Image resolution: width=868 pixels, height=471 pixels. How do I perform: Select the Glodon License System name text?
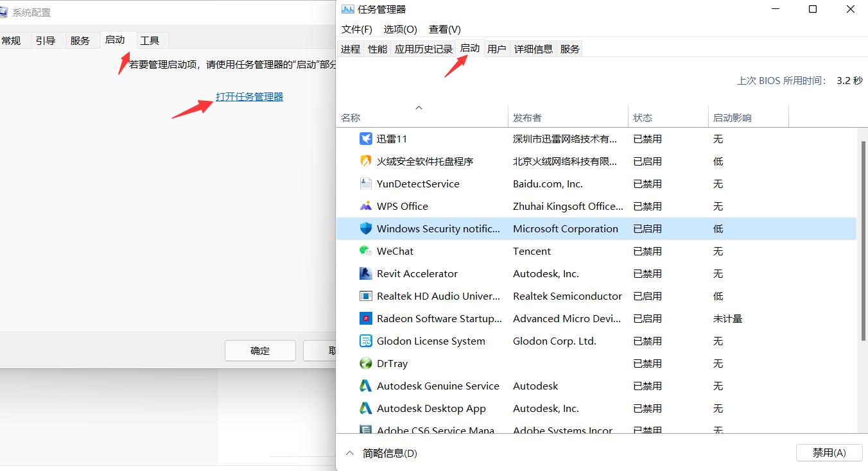pyautogui.click(x=431, y=341)
